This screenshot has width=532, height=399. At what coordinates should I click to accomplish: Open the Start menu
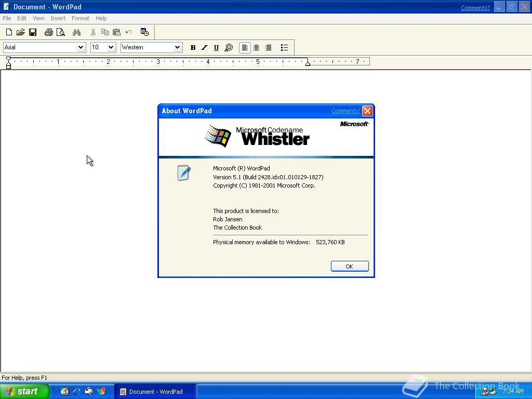point(24,391)
